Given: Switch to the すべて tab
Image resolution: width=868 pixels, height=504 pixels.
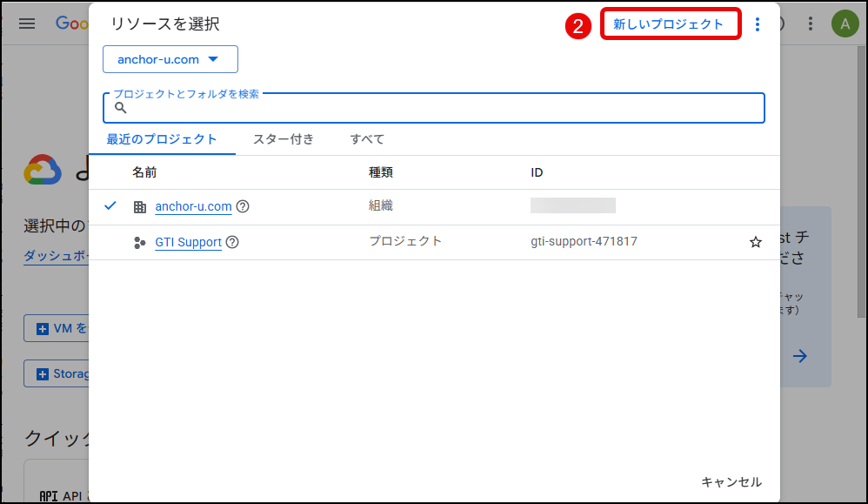Looking at the screenshot, I should pos(367,139).
